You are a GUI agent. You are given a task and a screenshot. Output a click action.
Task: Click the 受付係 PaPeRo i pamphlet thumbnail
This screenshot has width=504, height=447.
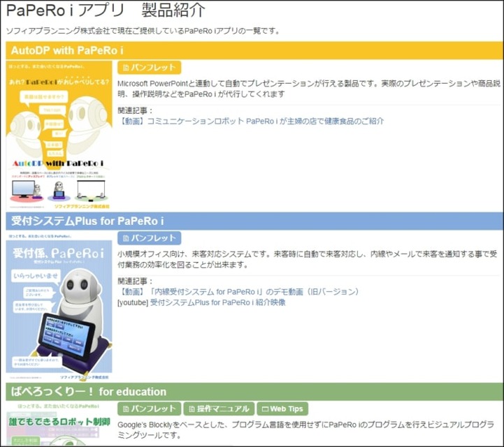[x=59, y=307]
